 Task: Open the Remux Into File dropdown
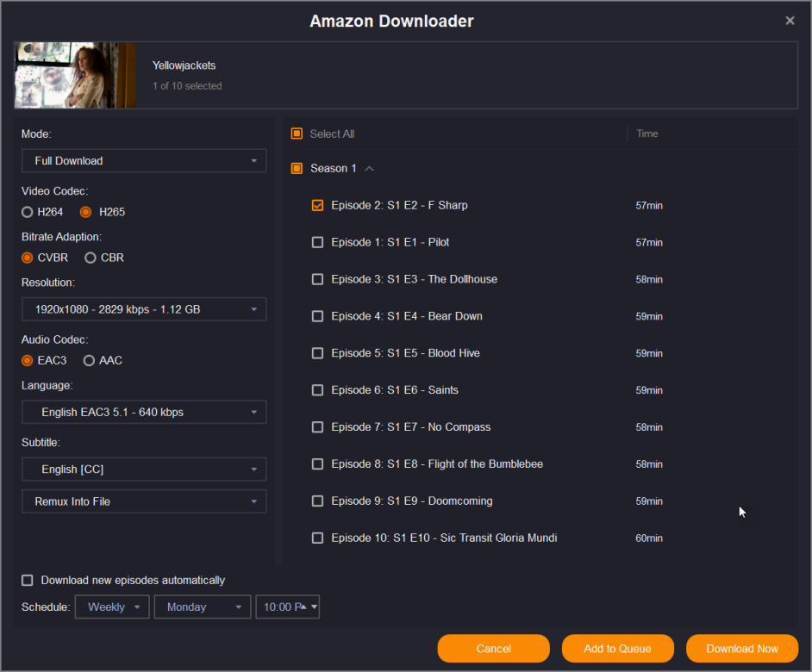[x=144, y=501]
